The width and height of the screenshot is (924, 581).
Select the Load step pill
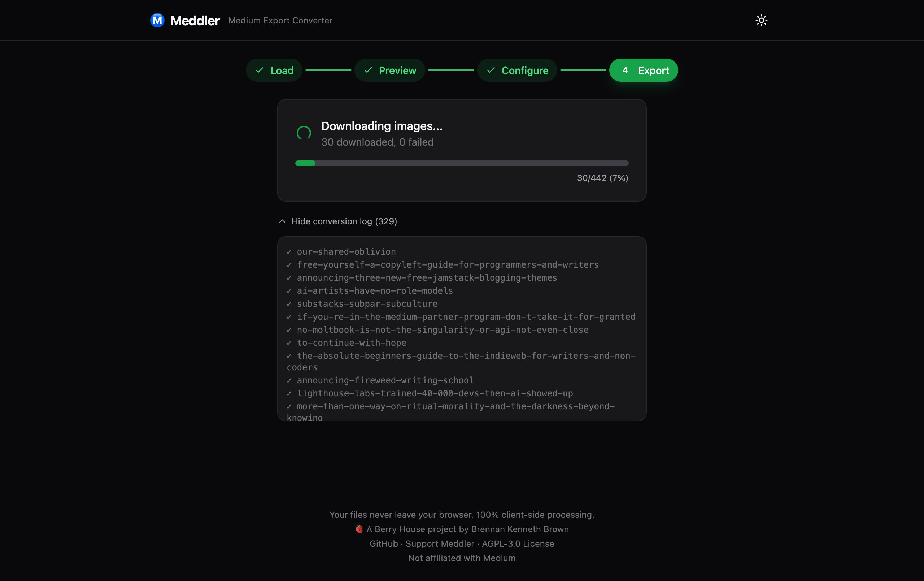274,70
